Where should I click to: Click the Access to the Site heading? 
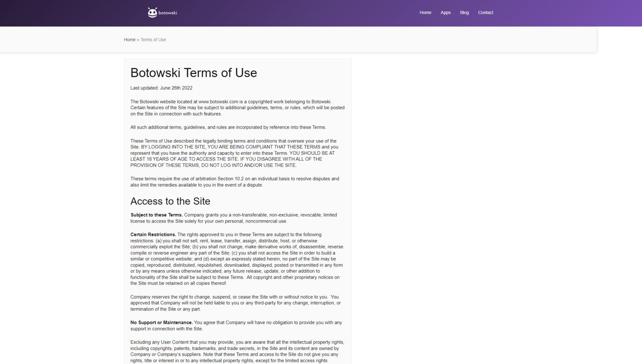170,201
